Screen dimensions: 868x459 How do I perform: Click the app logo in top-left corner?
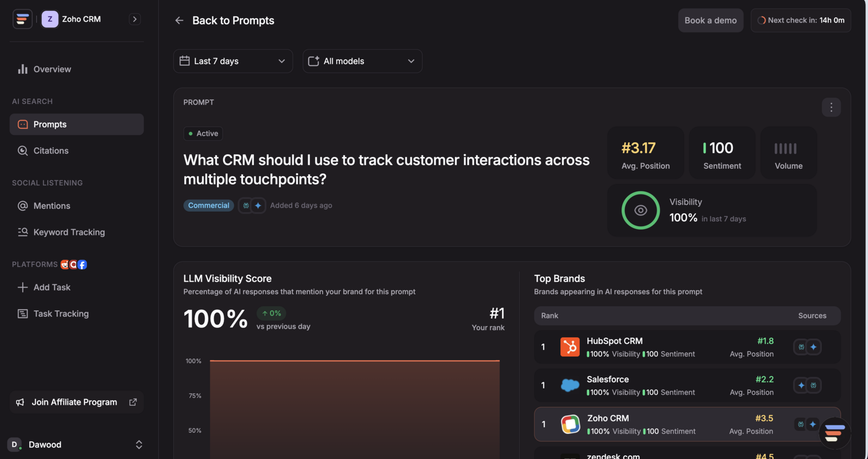click(x=22, y=19)
